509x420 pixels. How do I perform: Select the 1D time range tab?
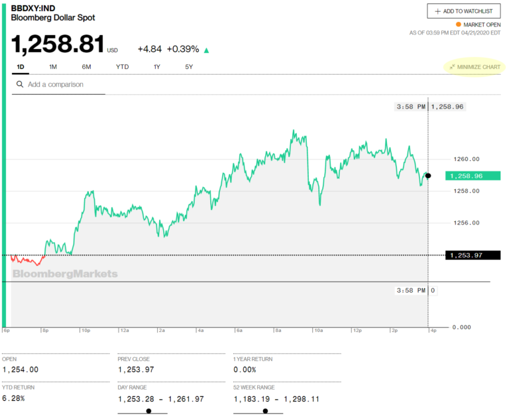(x=20, y=67)
